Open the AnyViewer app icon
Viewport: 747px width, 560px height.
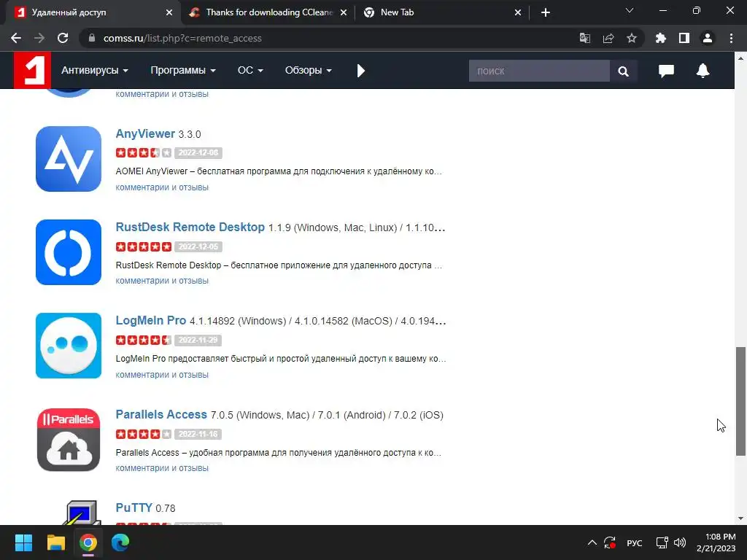tap(69, 158)
